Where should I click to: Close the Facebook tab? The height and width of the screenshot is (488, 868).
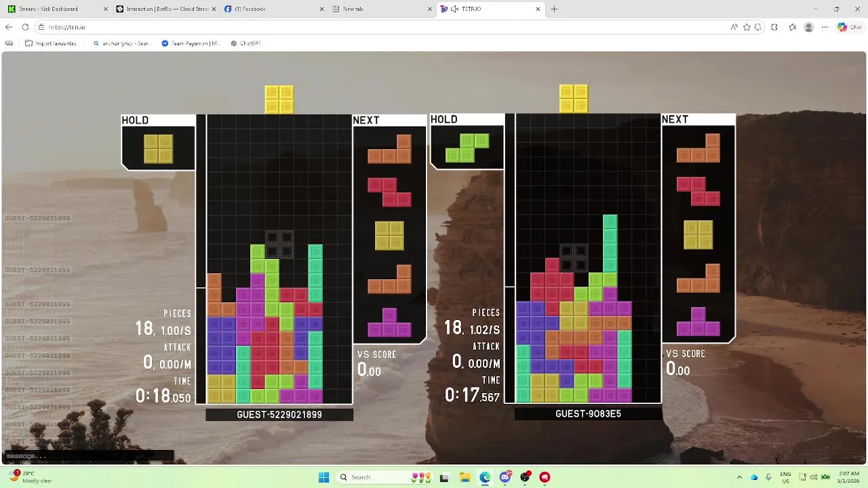pyautogui.click(x=321, y=9)
